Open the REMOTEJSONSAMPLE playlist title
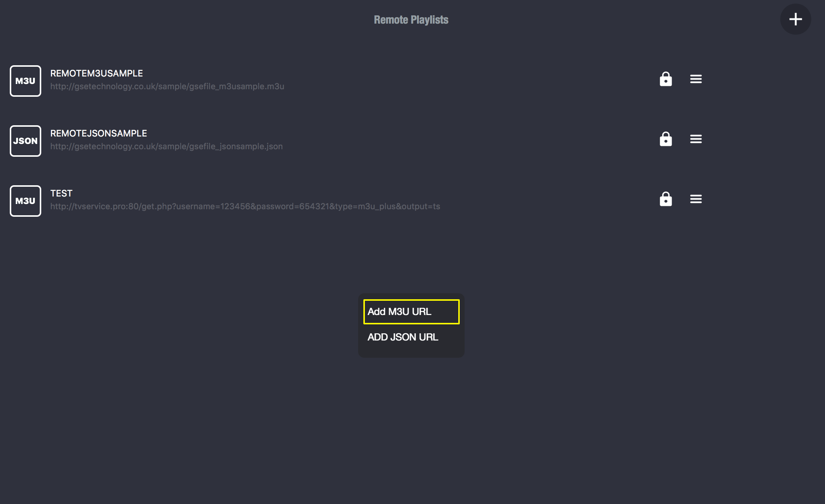 coord(99,133)
